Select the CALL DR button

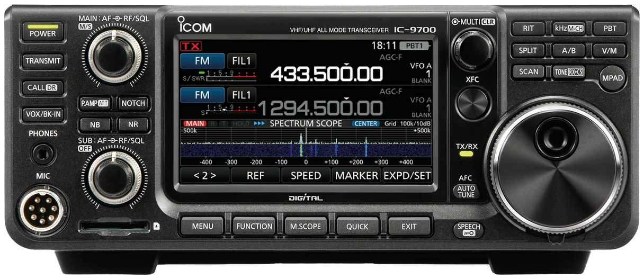coord(42,87)
